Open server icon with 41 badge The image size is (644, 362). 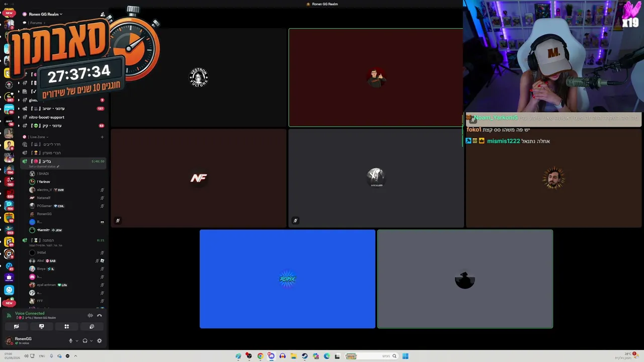click(9, 266)
